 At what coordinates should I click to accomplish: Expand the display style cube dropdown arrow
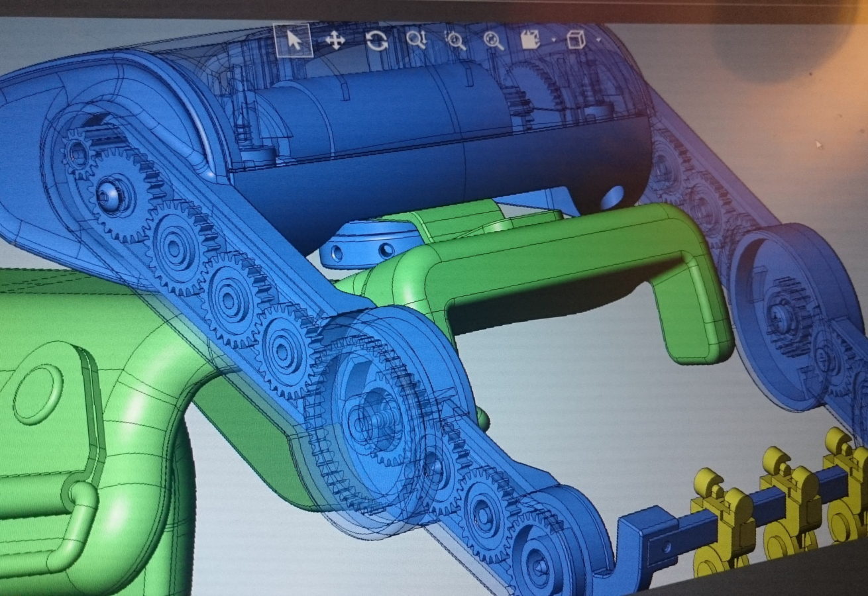click(x=598, y=41)
